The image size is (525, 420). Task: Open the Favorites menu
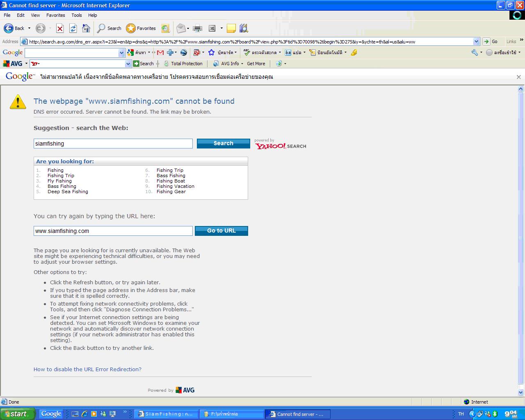point(55,15)
